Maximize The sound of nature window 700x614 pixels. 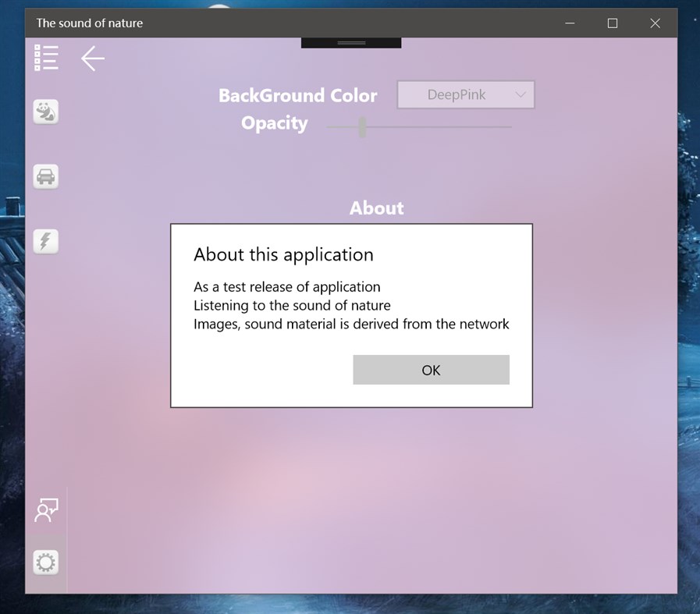[x=613, y=23]
